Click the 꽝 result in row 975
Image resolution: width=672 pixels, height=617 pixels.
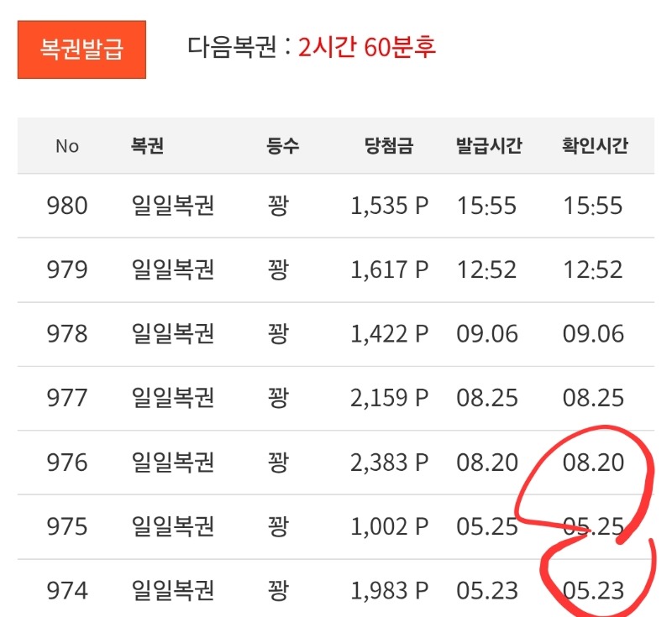(x=278, y=526)
